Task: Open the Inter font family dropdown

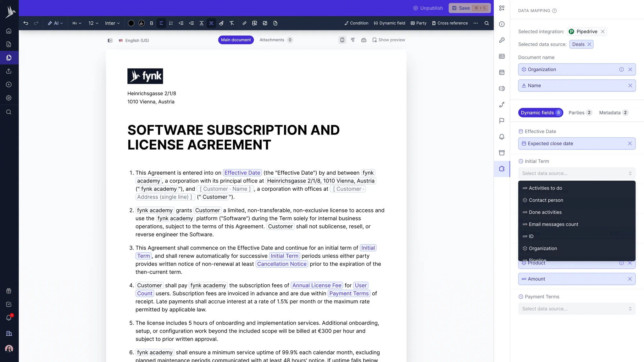Action: pos(112,23)
